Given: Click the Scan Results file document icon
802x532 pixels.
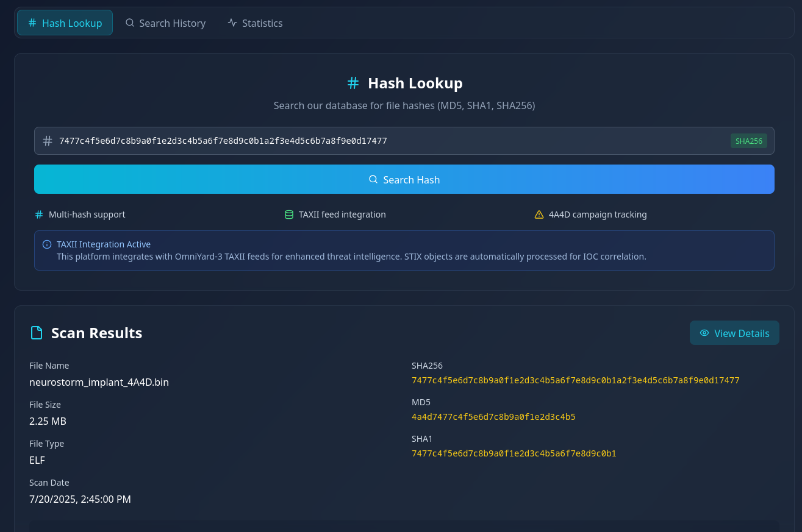Looking at the screenshot, I should (x=37, y=333).
